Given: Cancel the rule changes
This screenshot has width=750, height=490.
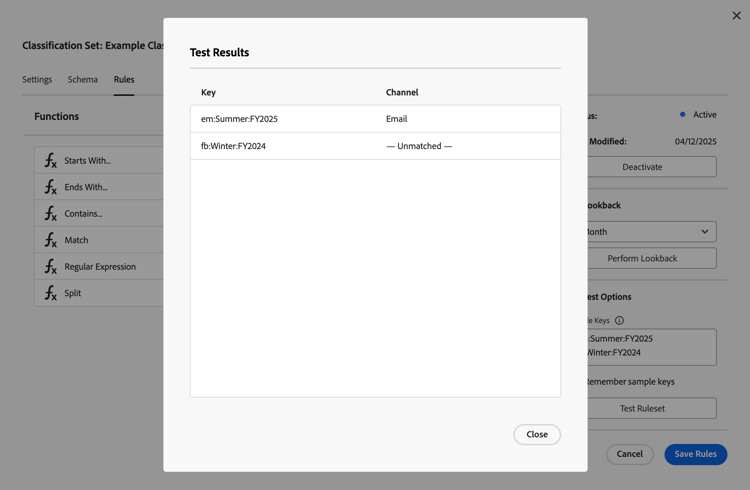Looking at the screenshot, I should coord(629,454).
